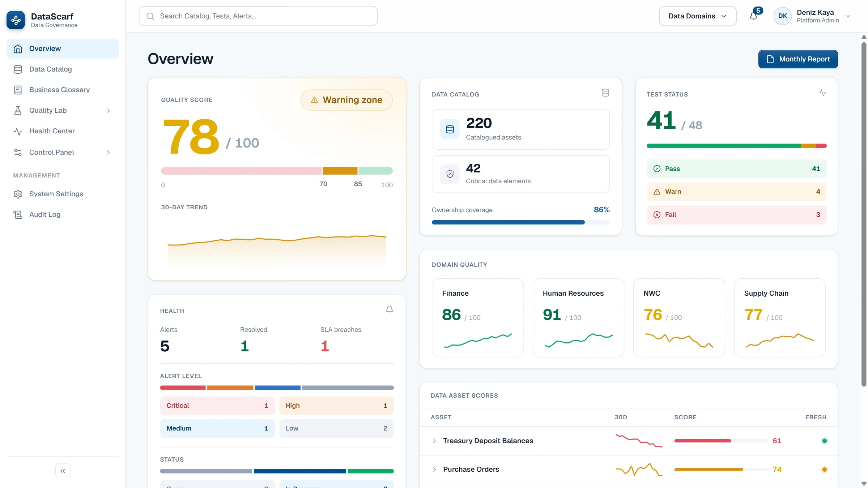Click the Catalogued assets database tile icon
This screenshot has height=488, width=868.
pyautogui.click(x=450, y=129)
